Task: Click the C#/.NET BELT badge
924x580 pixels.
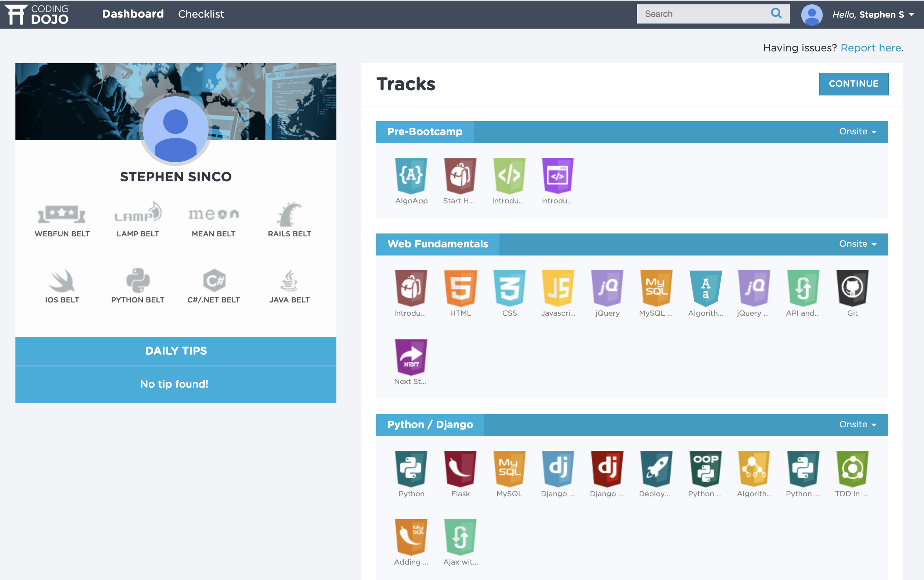Action: tap(213, 286)
